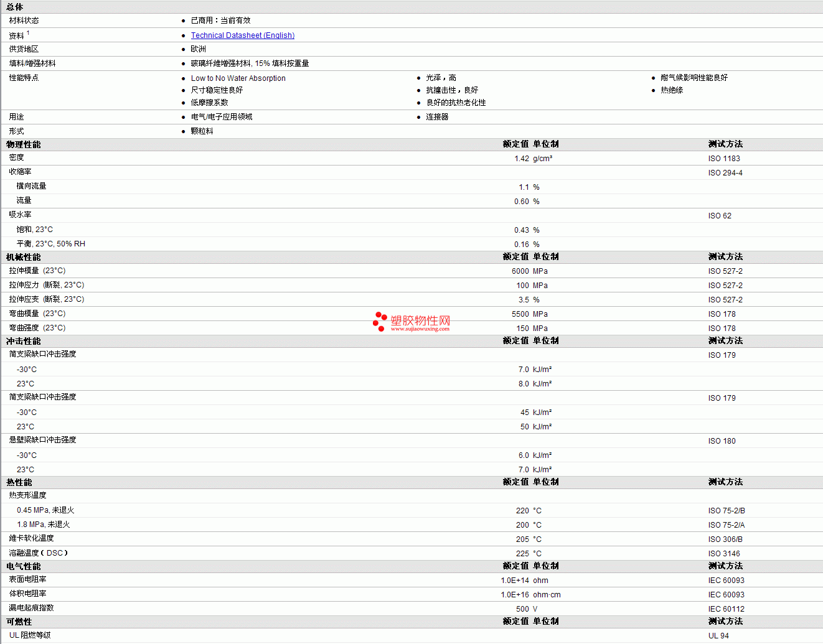823x644 pixels.
Task: Click the '悬壁梁缺口冲击强度' row label
Action: (x=42, y=440)
